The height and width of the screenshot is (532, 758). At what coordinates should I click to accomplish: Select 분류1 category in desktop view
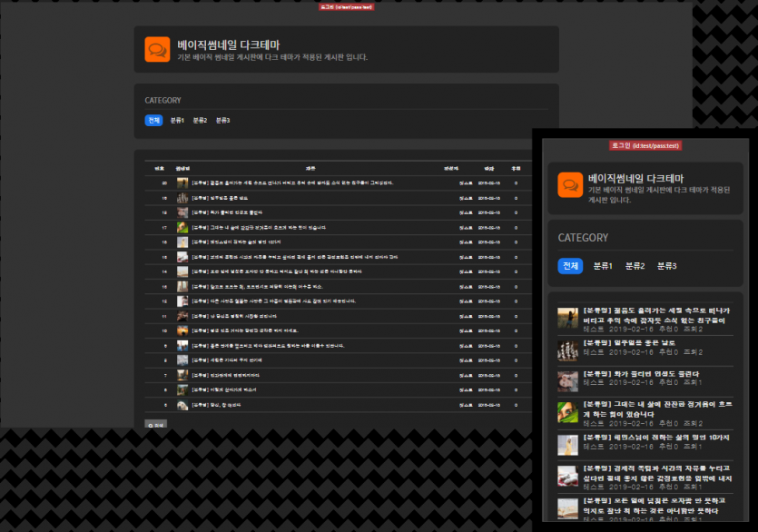tap(177, 121)
